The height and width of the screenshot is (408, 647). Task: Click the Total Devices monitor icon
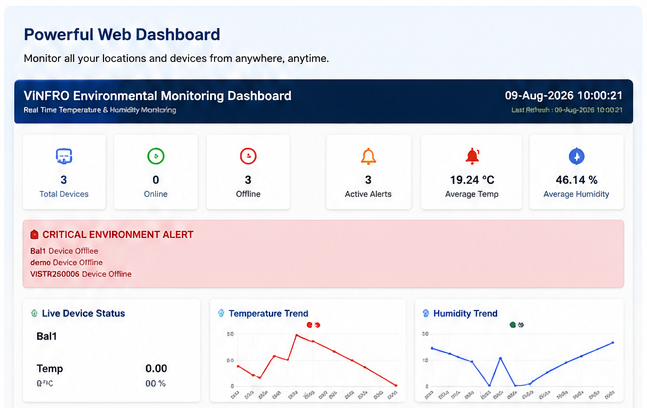coord(64,156)
